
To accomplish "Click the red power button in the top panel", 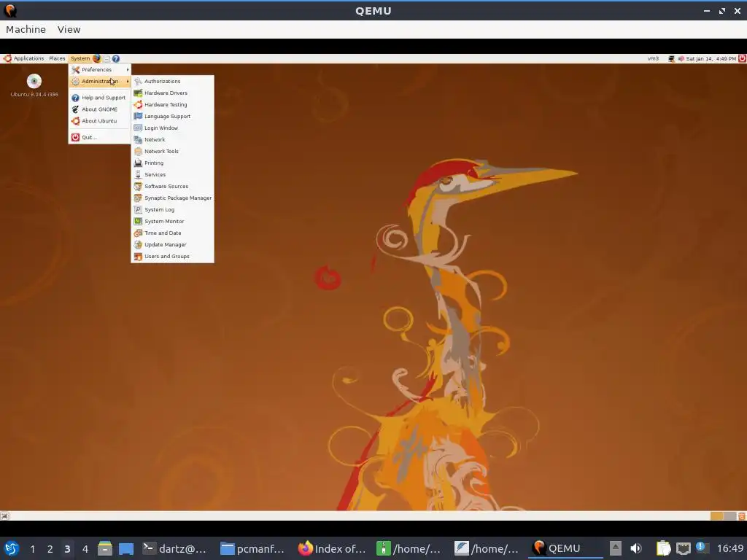I will [742, 58].
